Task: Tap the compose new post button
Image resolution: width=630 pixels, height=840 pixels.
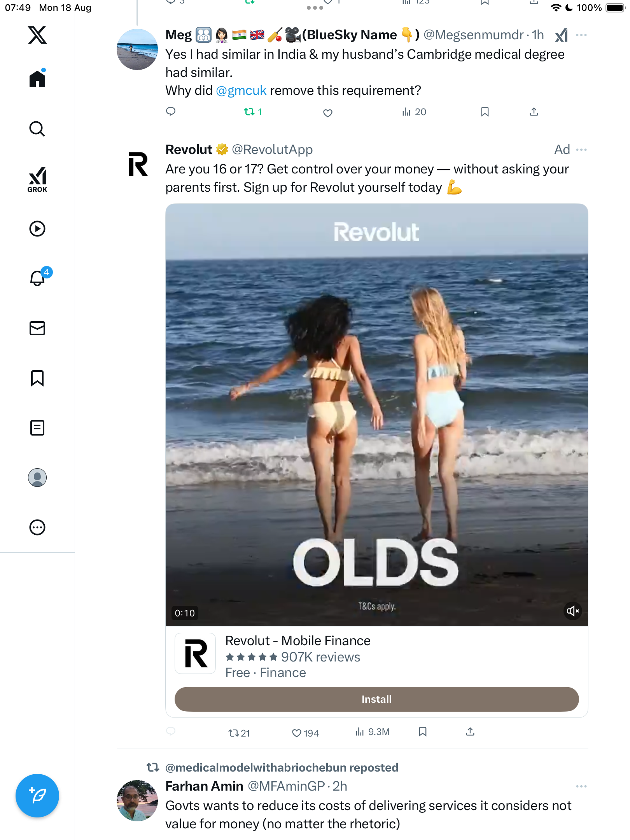Action: 37,796
